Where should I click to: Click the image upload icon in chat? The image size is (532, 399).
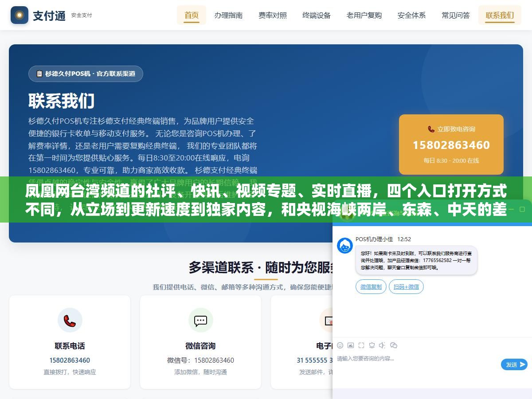click(351, 345)
